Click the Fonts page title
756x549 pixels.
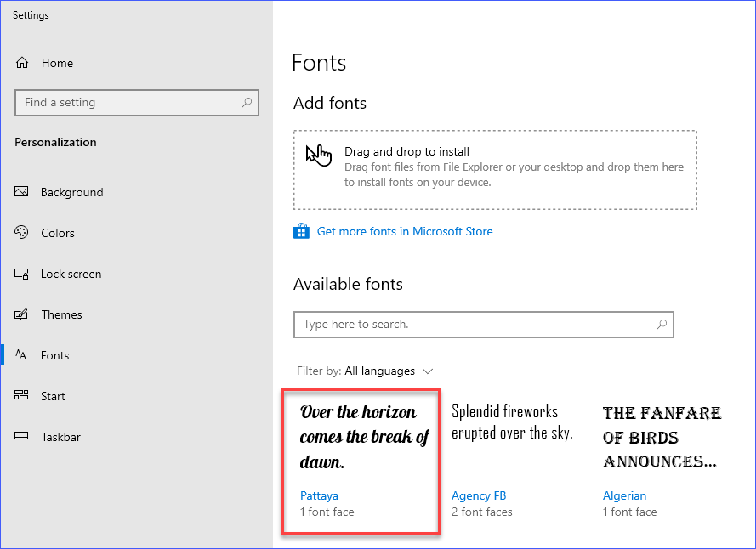tap(319, 63)
